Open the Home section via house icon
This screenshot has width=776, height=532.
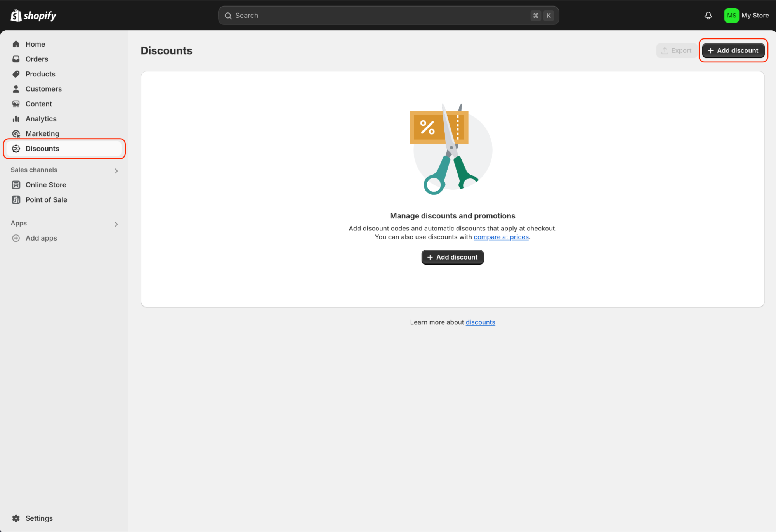point(16,44)
